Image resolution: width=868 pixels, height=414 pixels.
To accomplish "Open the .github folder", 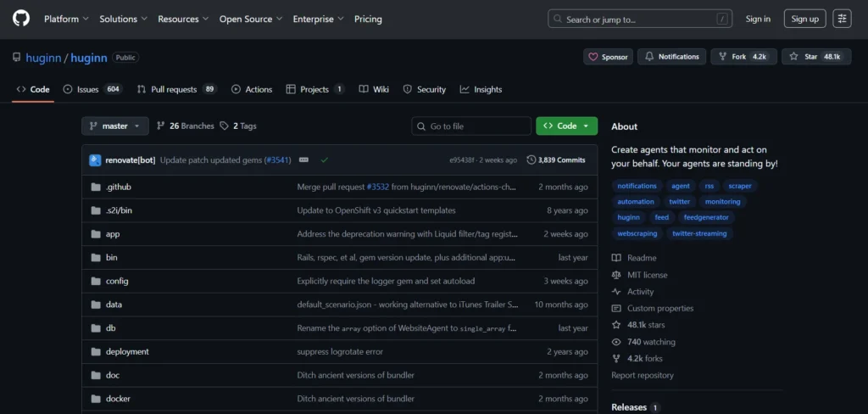I will click(x=118, y=187).
